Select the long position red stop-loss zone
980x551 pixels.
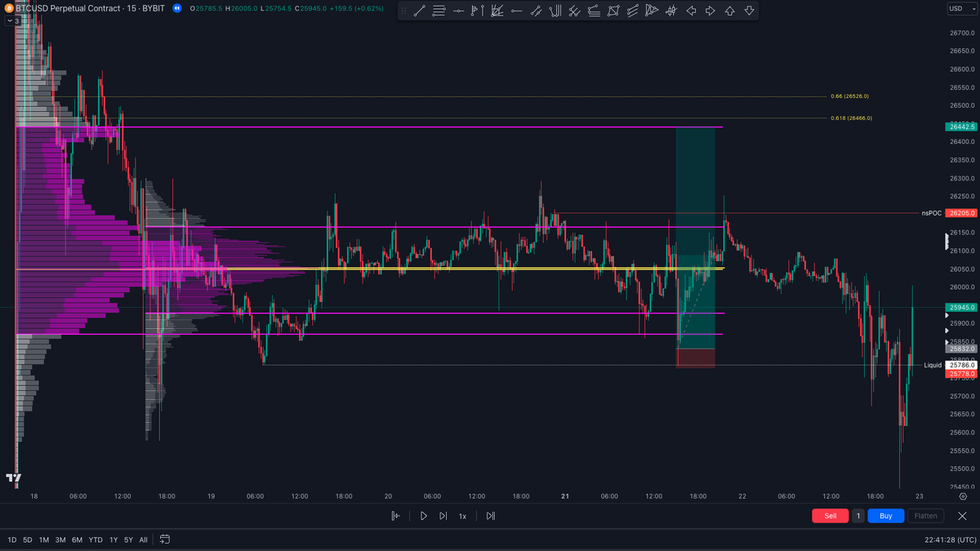tap(695, 358)
